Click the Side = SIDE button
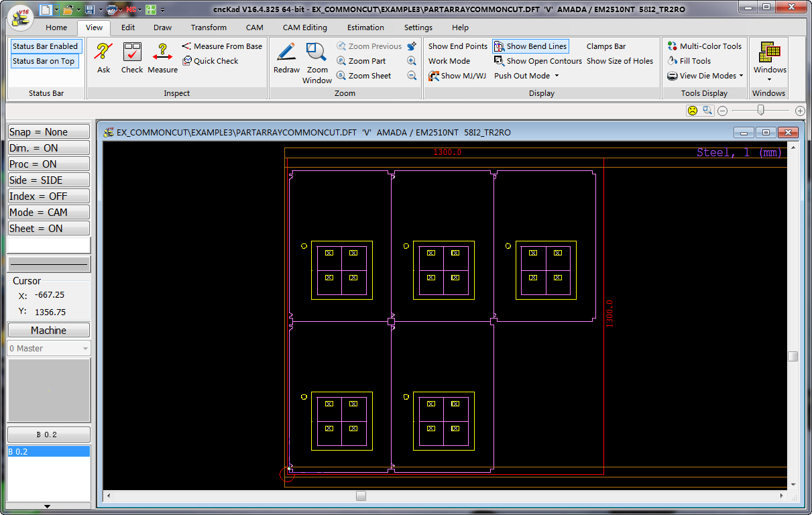Screen dimensions: 812x515 pos(48,180)
